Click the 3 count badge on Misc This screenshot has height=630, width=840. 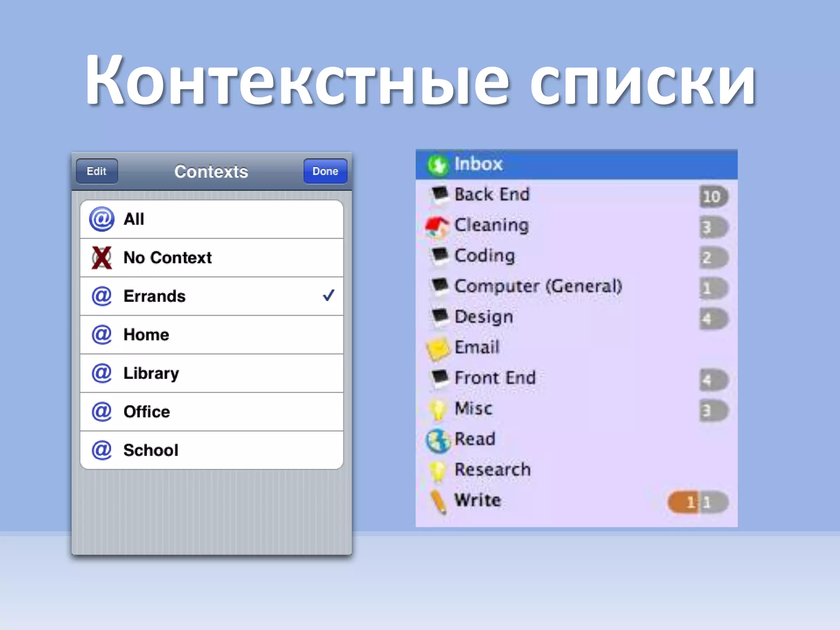(x=714, y=411)
